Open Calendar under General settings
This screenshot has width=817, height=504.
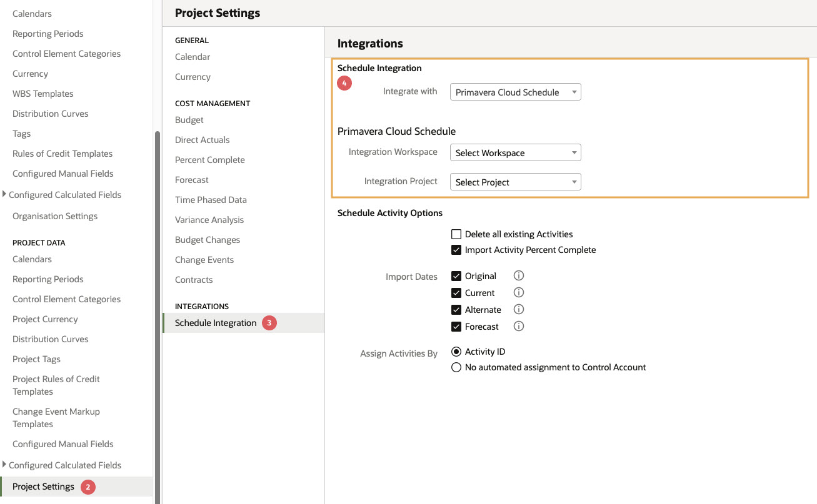pos(193,57)
